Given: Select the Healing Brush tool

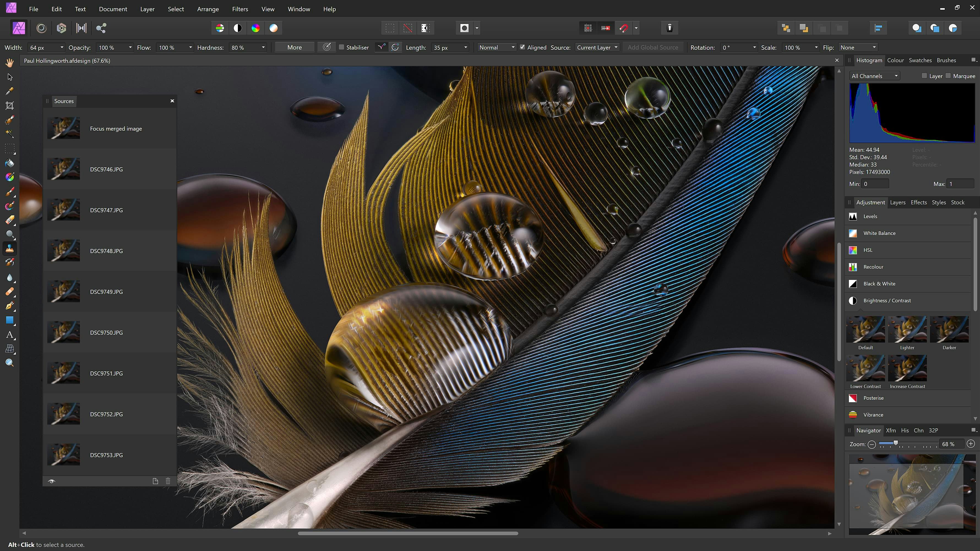Looking at the screenshot, I should 9,292.
